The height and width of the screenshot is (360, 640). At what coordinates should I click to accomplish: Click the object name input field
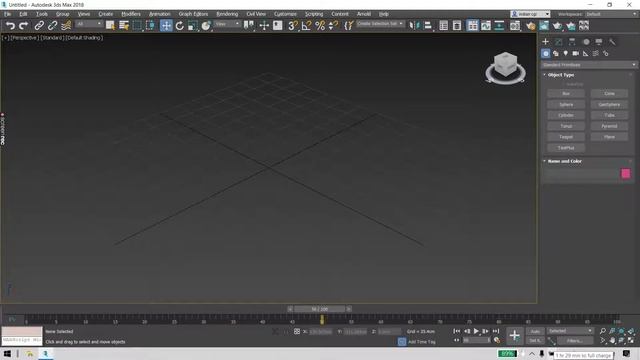(582, 173)
